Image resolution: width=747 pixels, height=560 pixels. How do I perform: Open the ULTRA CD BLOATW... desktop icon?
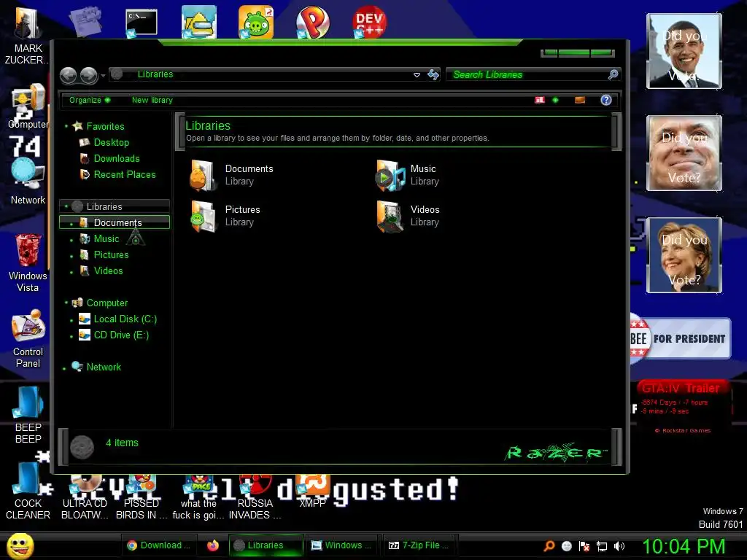pos(85,497)
